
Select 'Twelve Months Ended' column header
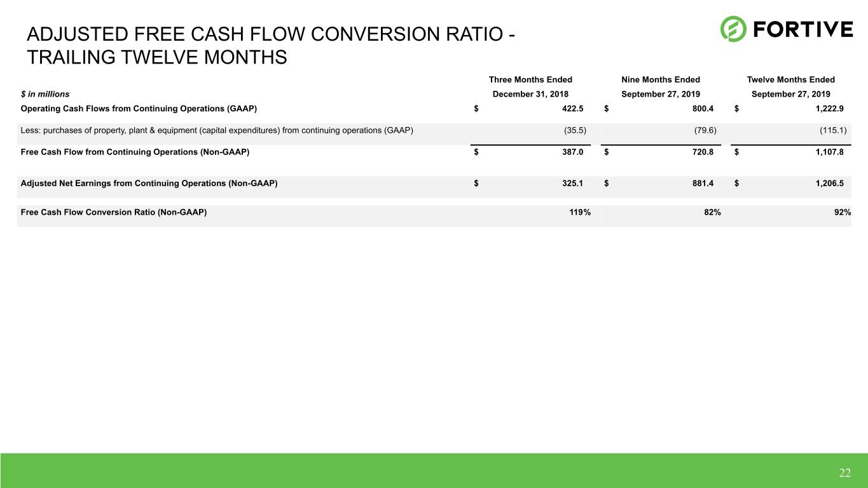(791, 79)
